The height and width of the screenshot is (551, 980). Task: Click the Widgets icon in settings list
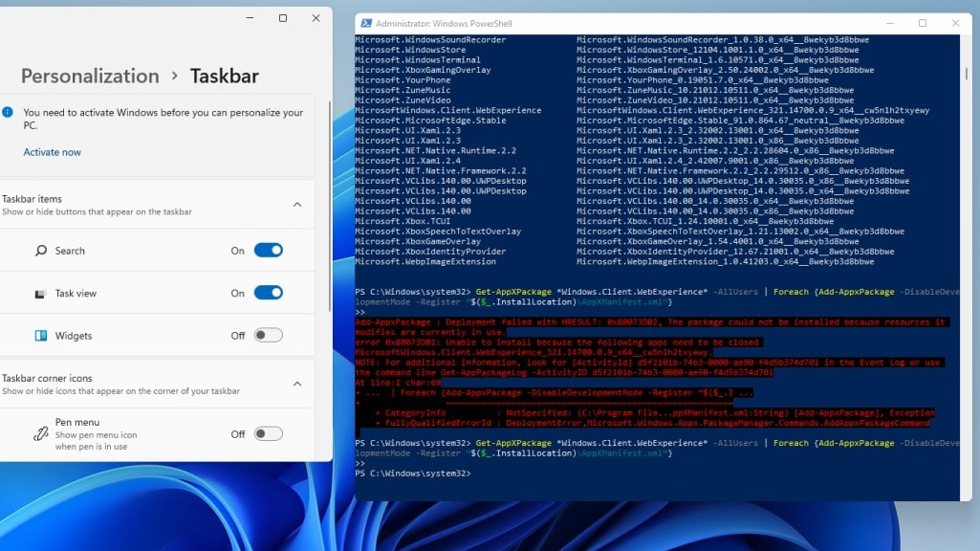[40, 335]
